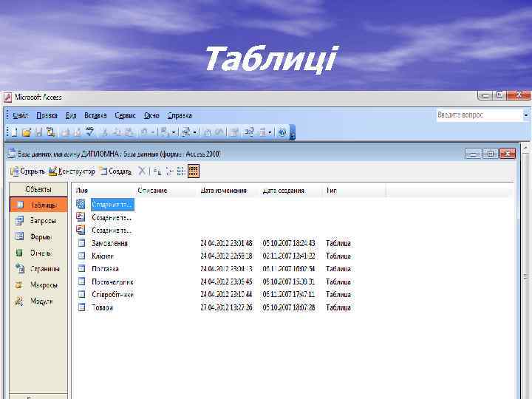Click the table icon beside Клієнти
Viewport: 532px width, 399px height.
click(x=81, y=256)
